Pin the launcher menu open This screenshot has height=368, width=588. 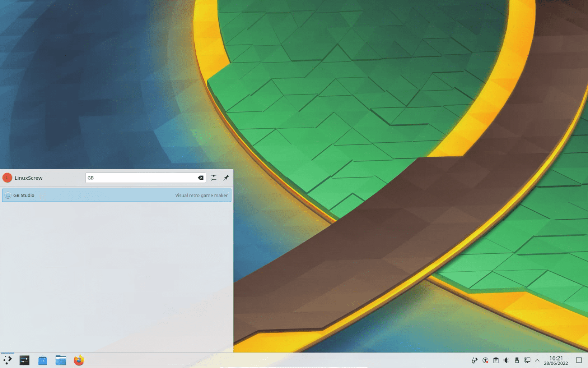click(226, 178)
